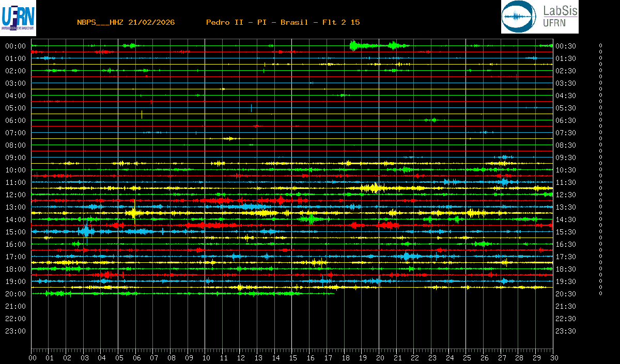Select the 19:30 label on right axis
The width and height of the screenshot is (620, 364).
[566, 281]
